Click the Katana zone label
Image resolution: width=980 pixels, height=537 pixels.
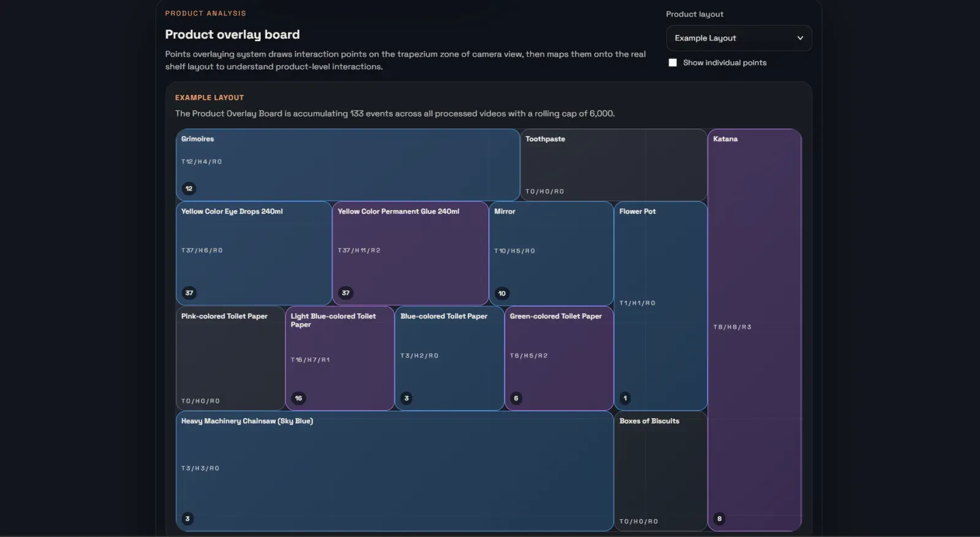725,139
